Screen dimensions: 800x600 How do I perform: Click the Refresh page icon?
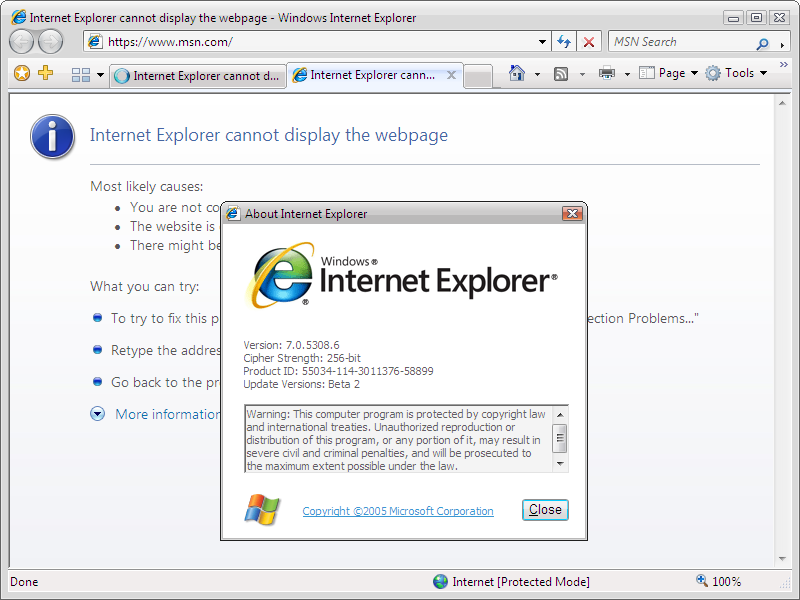click(564, 41)
